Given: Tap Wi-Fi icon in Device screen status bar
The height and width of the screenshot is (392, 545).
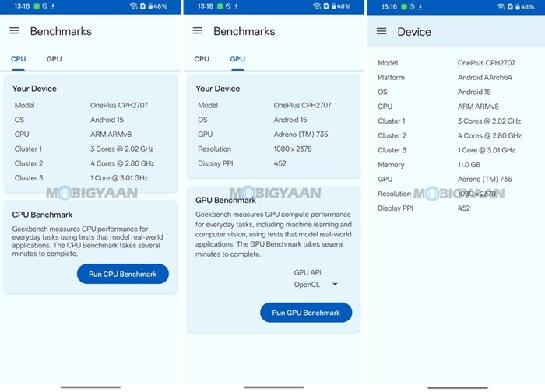Looking at the screenshot, I should pos(501,6).
